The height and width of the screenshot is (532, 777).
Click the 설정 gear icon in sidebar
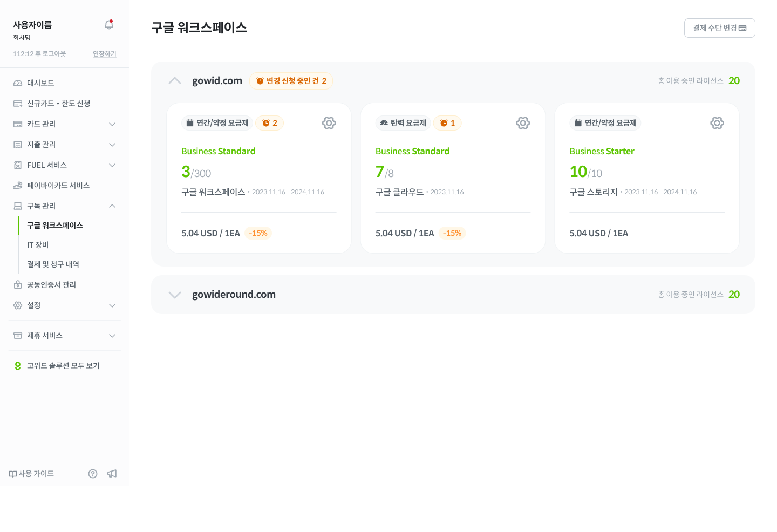click(x=18, y=305)
